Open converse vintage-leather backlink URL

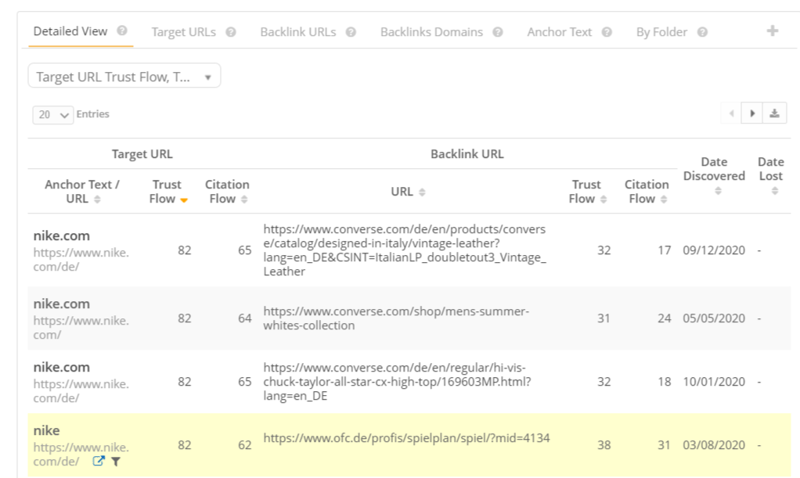pos(405,250)
